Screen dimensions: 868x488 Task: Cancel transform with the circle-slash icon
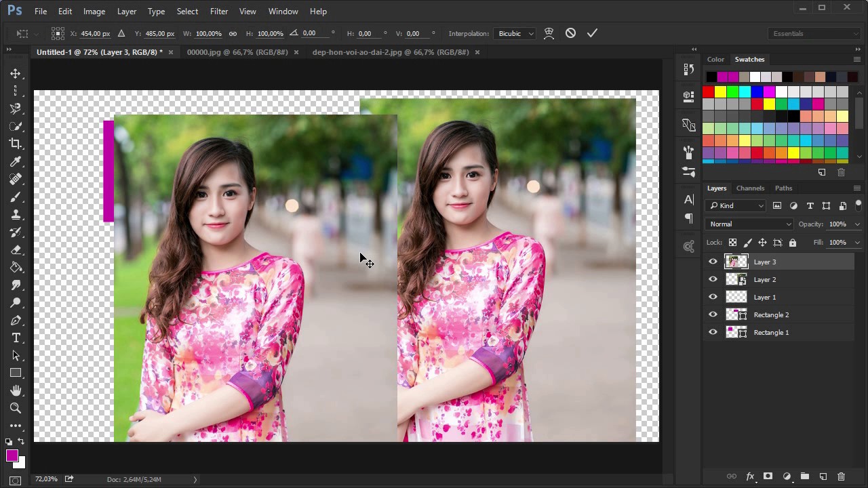pyautogui.click(x=570, y=33)
